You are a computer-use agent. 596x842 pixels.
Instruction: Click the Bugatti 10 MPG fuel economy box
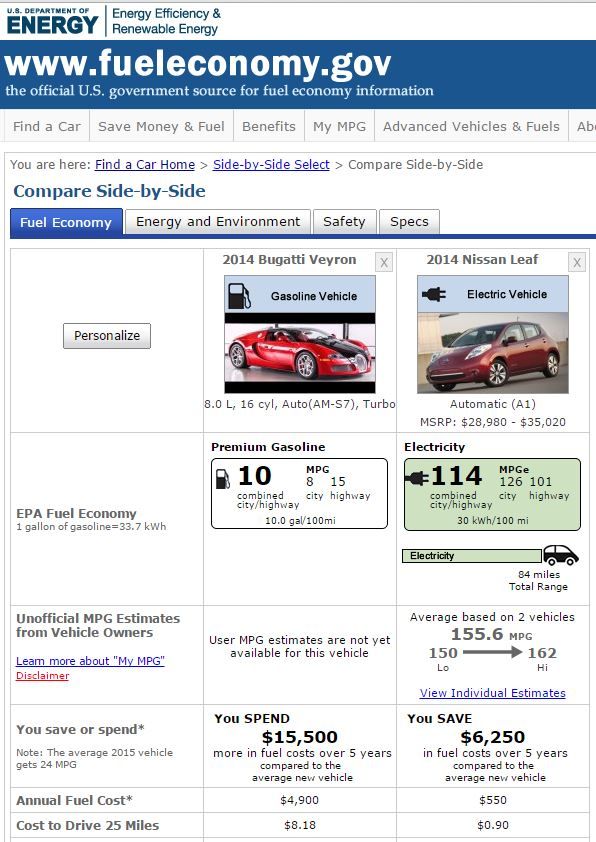coord(299,493)
